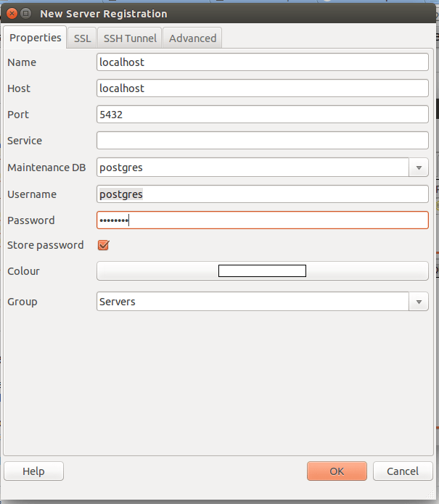Image resolution: width=439 pixels, height=504 pixels.
Task: Open the Advanced tab
Action: (x=192, y=38)
